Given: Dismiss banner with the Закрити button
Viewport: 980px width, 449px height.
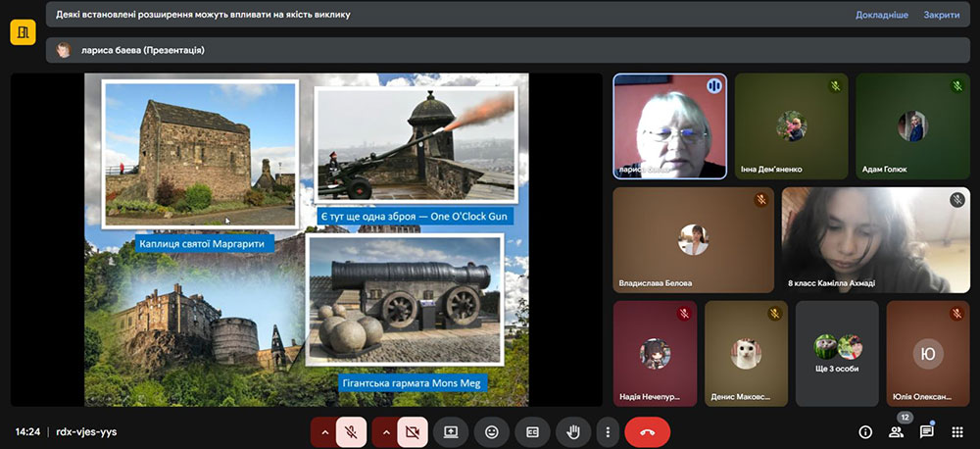Looking at the screenshot, I should pyautogui.click(x=941, y=15).
